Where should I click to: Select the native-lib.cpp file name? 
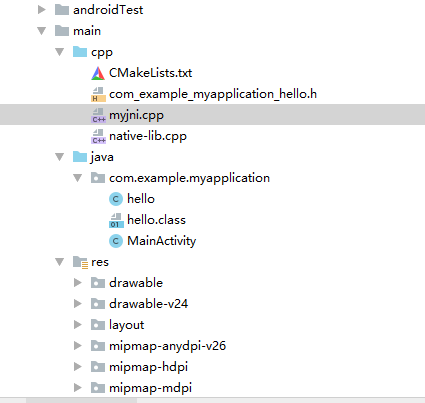coord(148,136)
